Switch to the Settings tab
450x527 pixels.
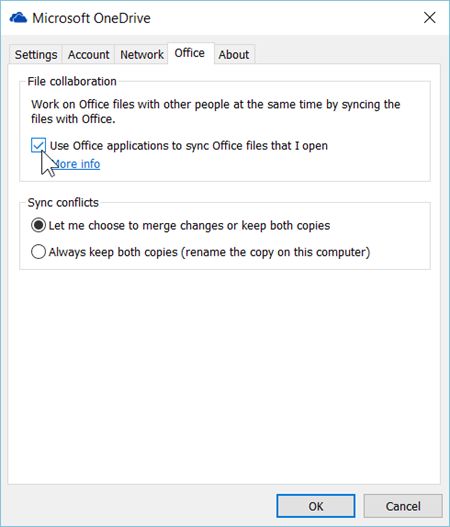(36, 54)
